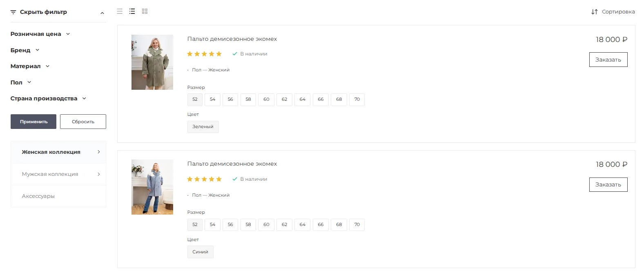Viewport: 644px width, 275px height.
Task: Expand the Страна производства filter
Action: pyautogui.click(x=48, y=98)
